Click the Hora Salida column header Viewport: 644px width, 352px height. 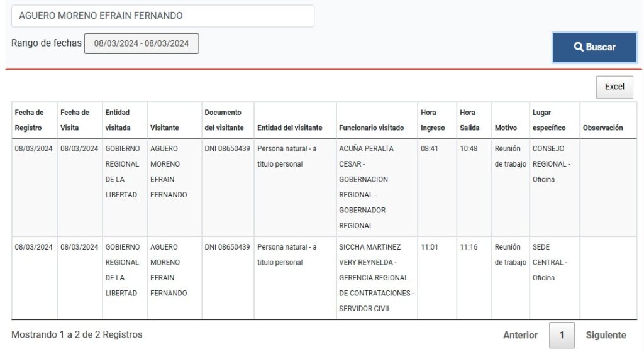(x=469, y=120)
